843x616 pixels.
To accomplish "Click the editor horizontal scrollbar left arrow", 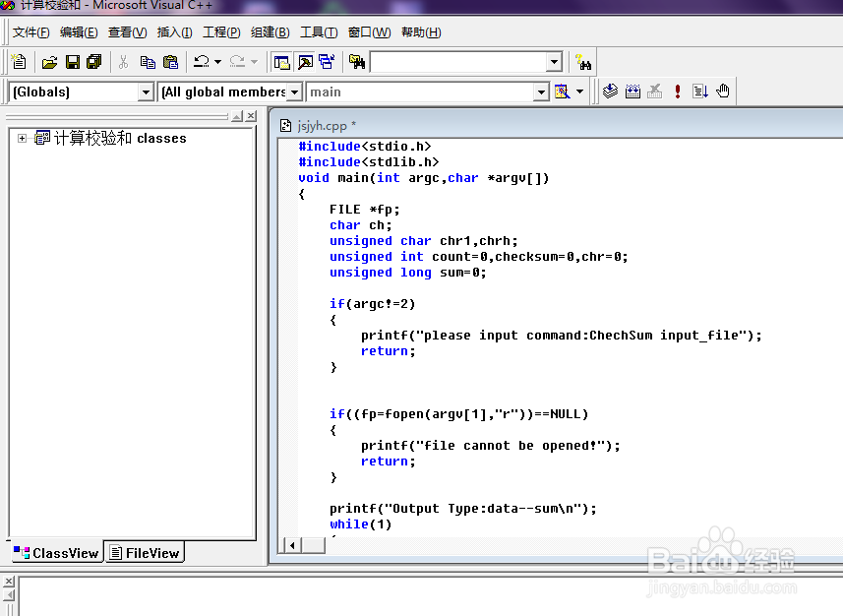I will tap(292, 545).
